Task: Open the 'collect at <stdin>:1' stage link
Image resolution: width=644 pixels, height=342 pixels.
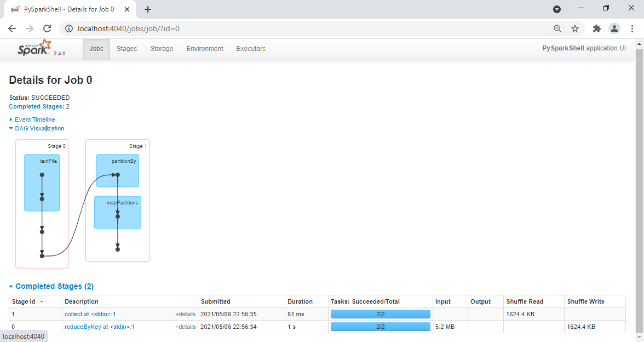Action: tap(90, 314)
